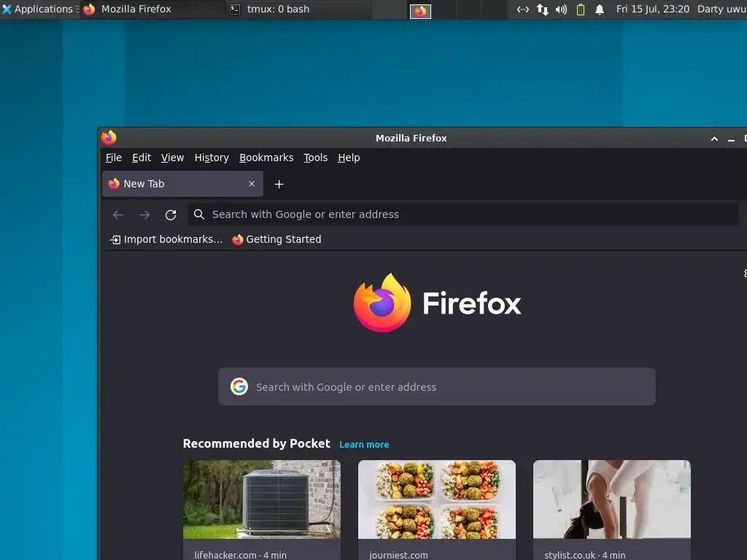
Task: Open the stylist.co.uk article thumbnail
Action: [x=612, y=499]
